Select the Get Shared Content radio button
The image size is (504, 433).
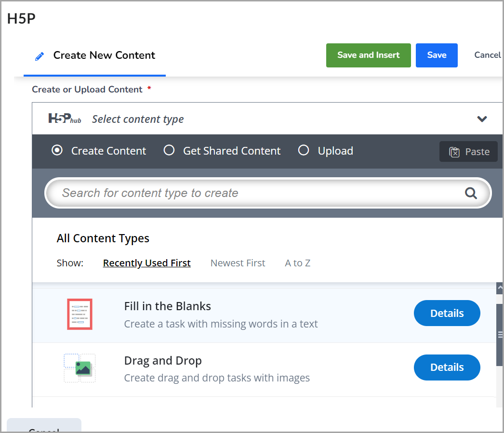(x=169, y=150)
